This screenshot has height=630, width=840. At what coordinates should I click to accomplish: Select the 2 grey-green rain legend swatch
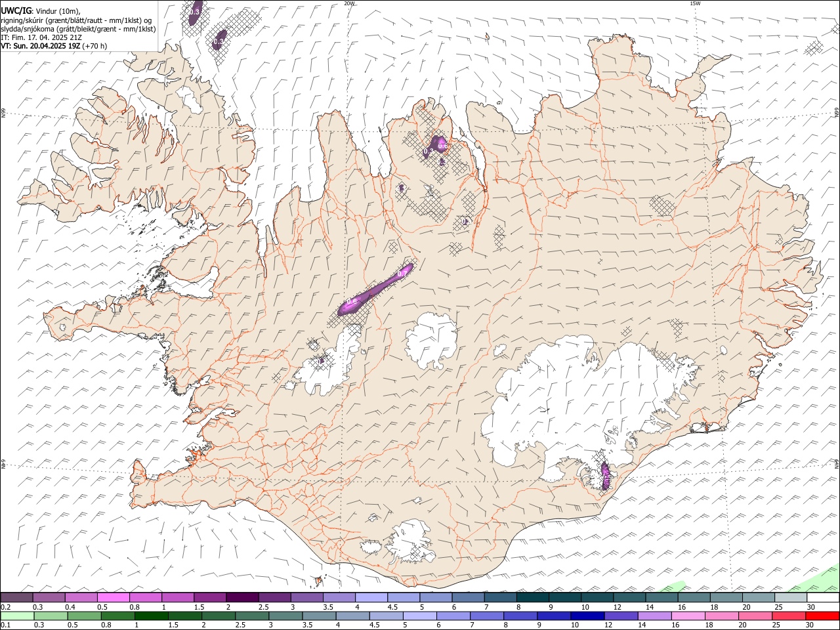coord(219,616)
